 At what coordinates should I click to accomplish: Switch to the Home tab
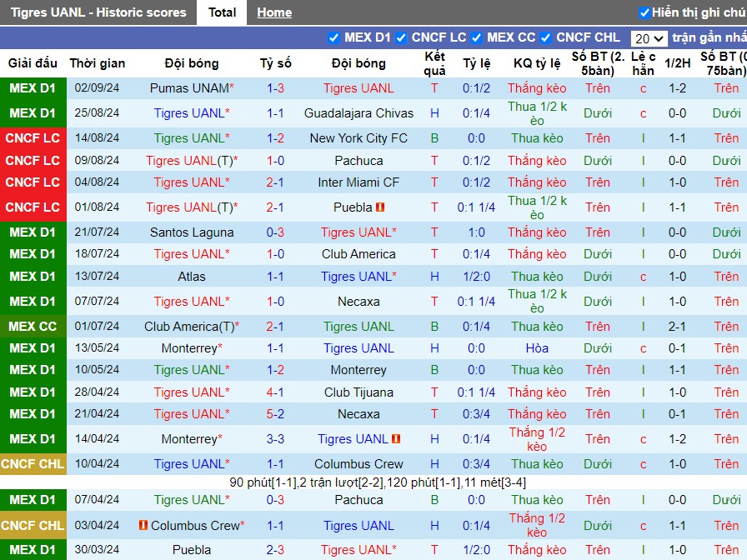point(274,12)
